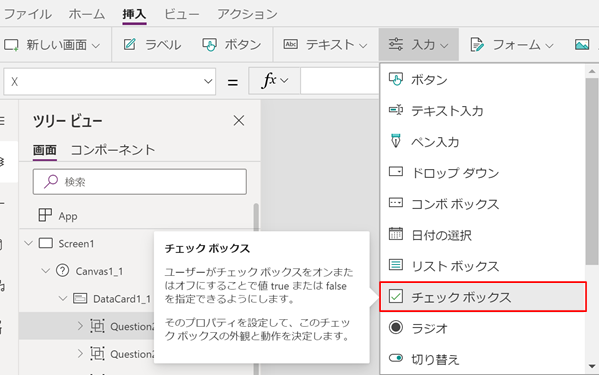Insert a ラベル control
The image size is (599, 375).
152,45
